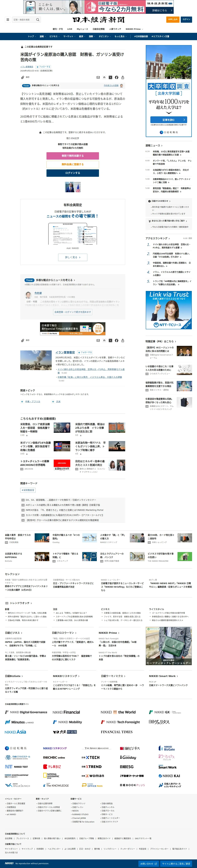This screenshot has height=868, width=197.
Task: Open the LIVE menu item
Action: pos(70,29)
